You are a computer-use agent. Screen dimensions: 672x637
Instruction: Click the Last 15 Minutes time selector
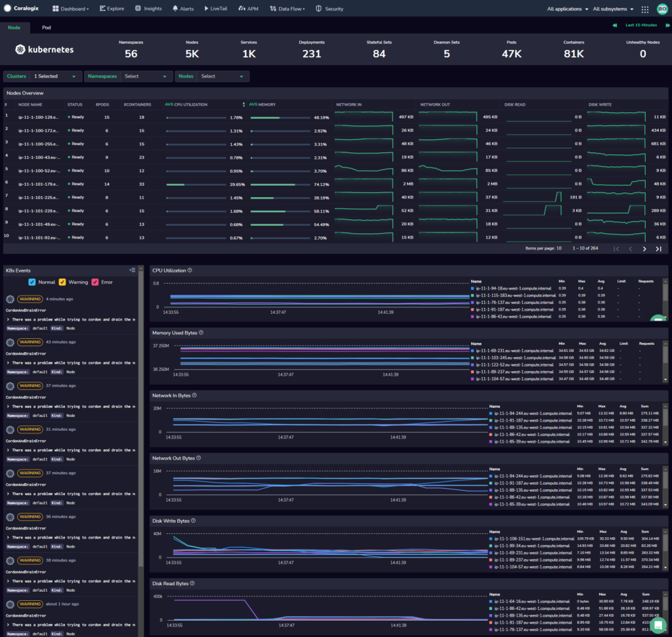click(x=641, y=26)
